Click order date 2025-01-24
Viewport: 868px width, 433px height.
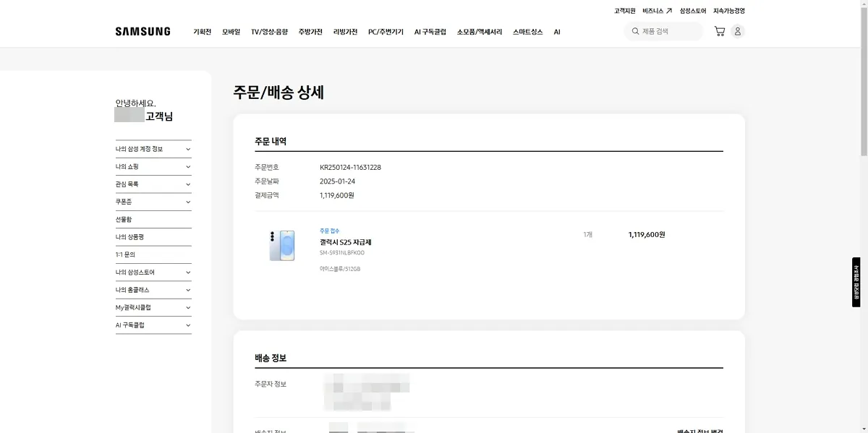pos(337,181)
